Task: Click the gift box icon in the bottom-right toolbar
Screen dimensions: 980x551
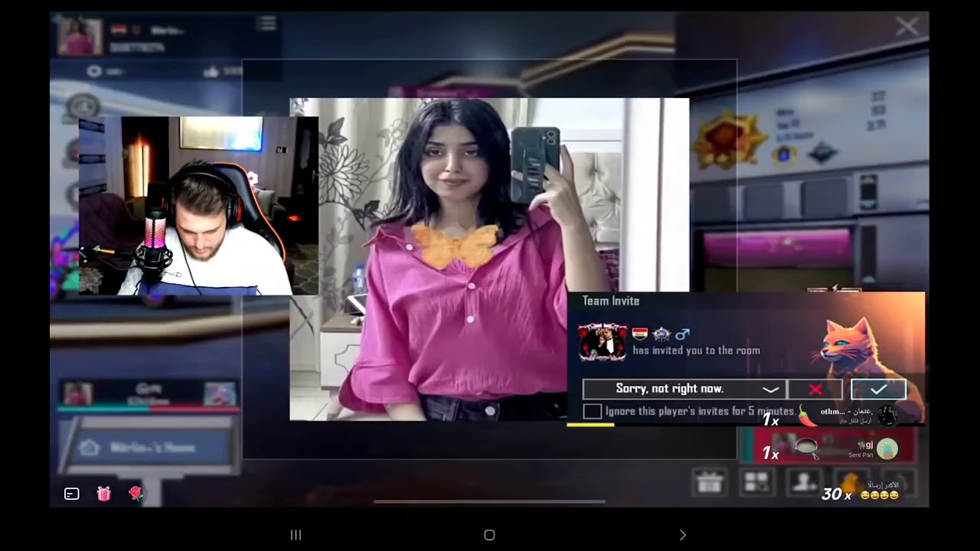Action: tap(710, 482)
